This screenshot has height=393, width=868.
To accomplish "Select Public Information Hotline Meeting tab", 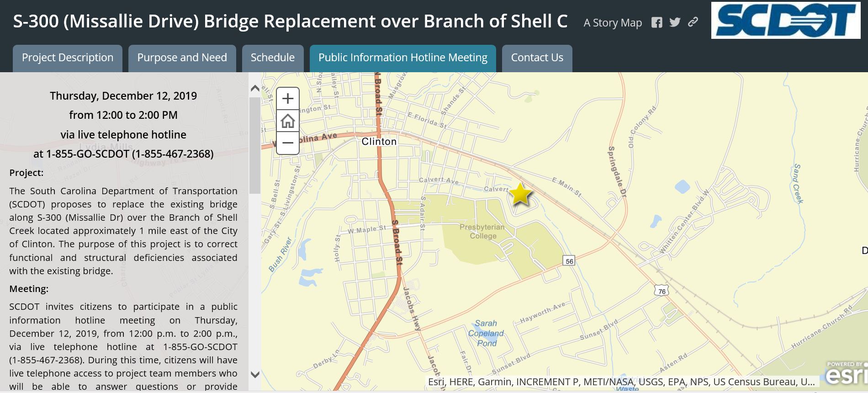I will 402,58.
